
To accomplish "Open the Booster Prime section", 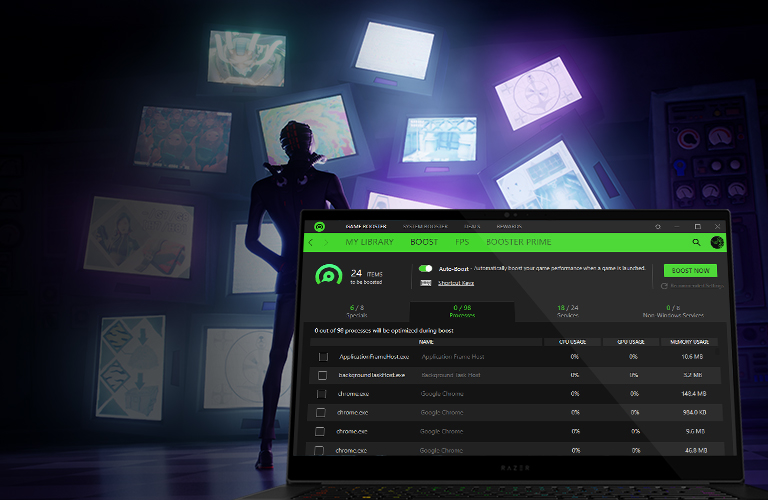I will tap(517, 242).
